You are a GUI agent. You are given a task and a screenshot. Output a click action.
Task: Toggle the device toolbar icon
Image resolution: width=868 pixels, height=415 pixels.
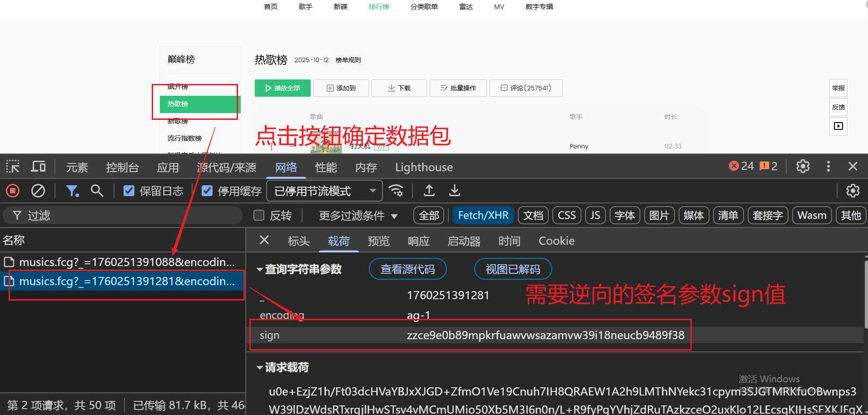pyautogui.click(x=38, y=167)
